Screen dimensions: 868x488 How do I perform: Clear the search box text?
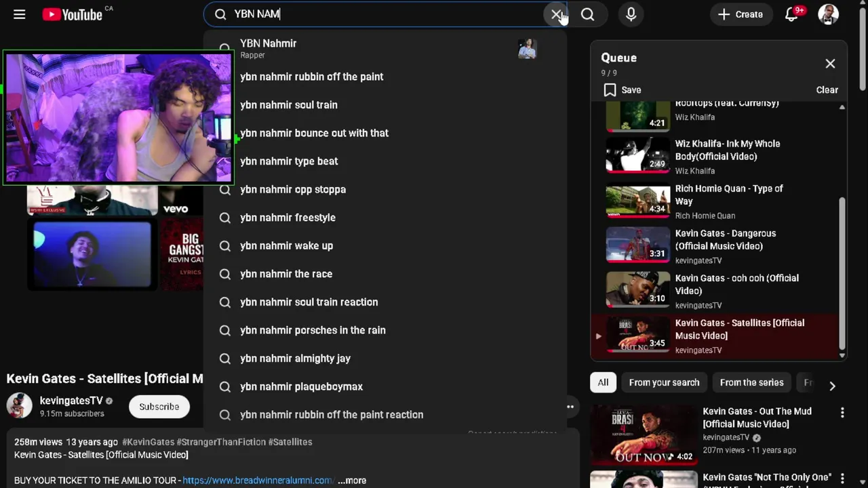point(556,14)
